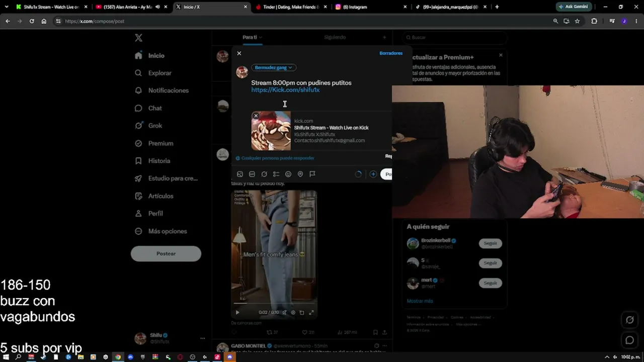Image resolution: width=644 pixels, height=362 pixels.
Task: Open the Kick stream preview thumbnail
Action: point(271,131)
